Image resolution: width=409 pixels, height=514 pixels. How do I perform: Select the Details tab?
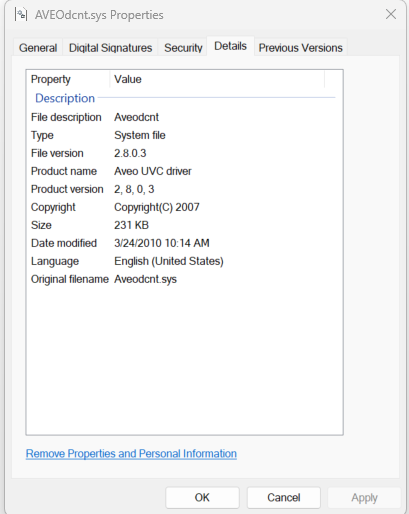point(230,46)
